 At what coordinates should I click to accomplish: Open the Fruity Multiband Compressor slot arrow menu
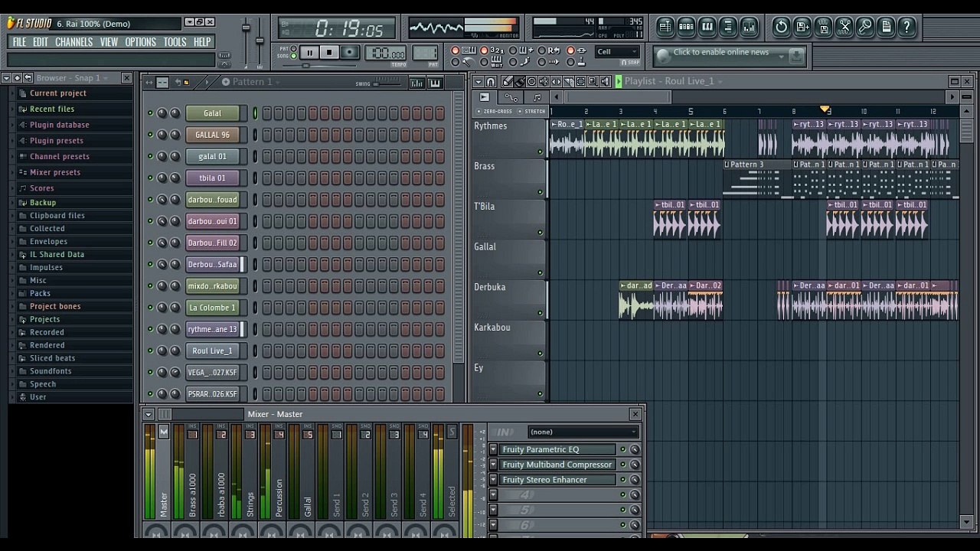pos(493,465)
